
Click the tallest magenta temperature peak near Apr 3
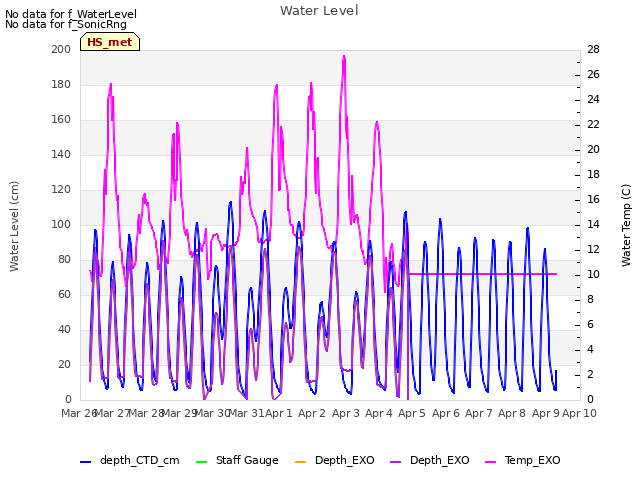344,58
